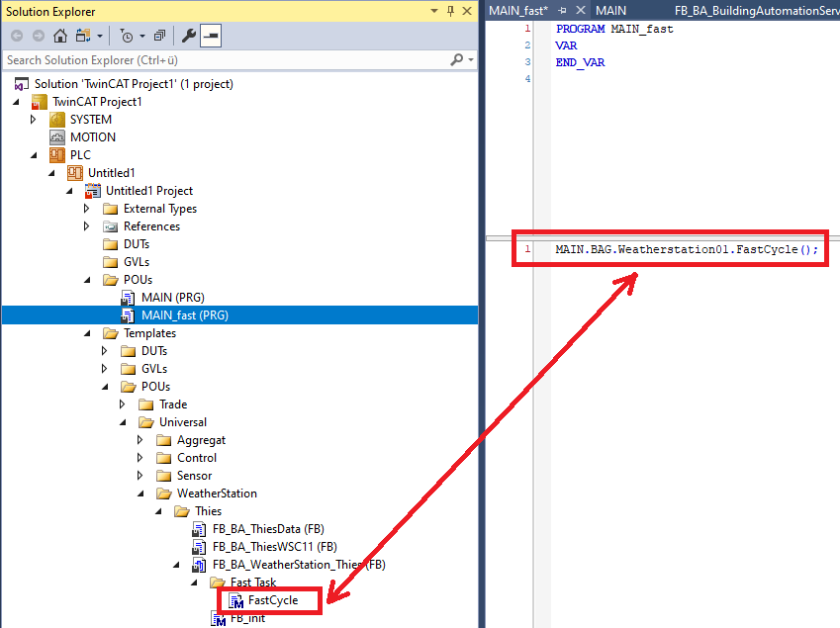Click the PLC node icon
Viewport: 840px width, 628px height.
coord(57,155)
